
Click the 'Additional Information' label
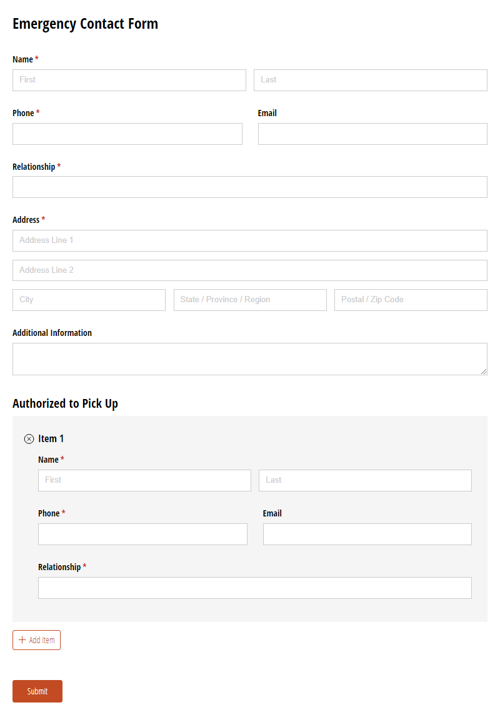tap(52, 333)
